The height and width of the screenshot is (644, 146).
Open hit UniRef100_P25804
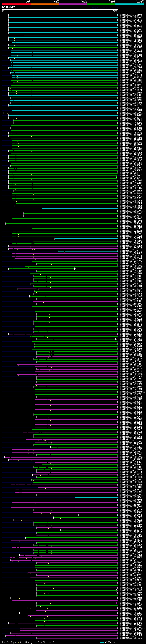131,15
